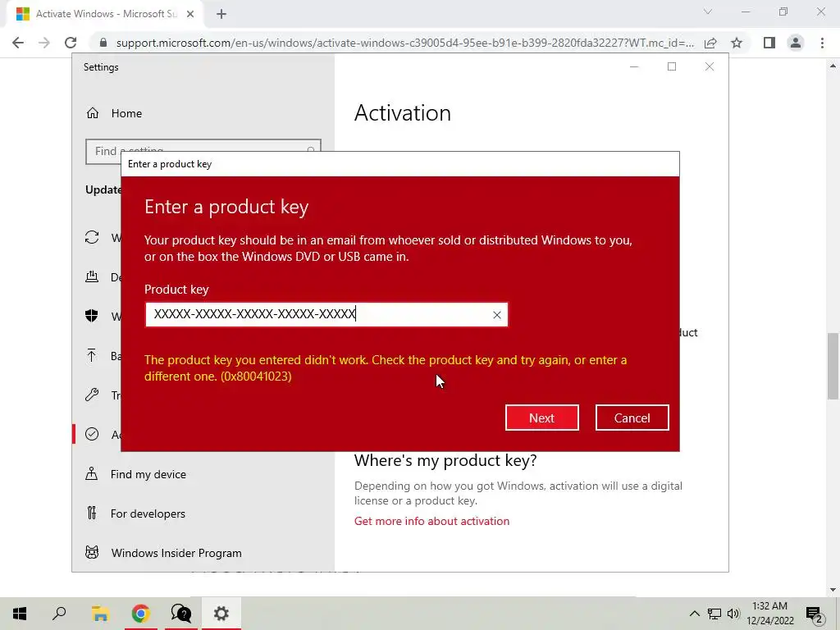Open Get more info about activation link

(x=431, y=521)
